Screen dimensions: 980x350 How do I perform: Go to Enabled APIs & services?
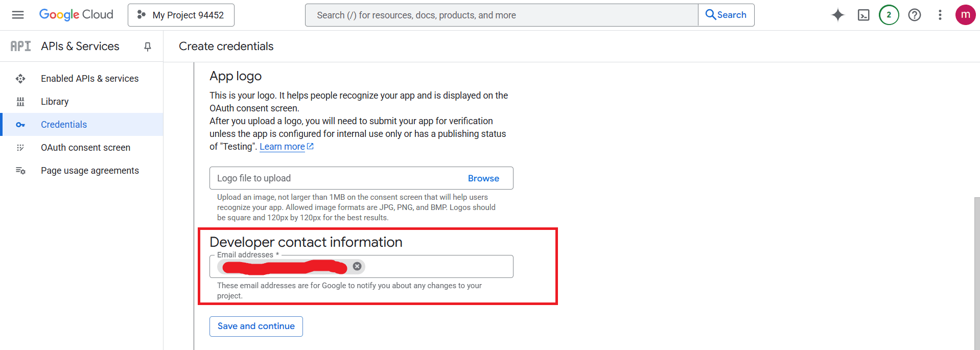coord(89,79)
